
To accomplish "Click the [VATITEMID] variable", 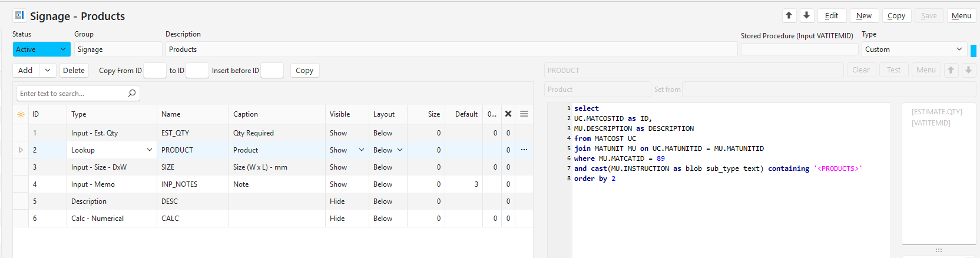I will [931, 123].
